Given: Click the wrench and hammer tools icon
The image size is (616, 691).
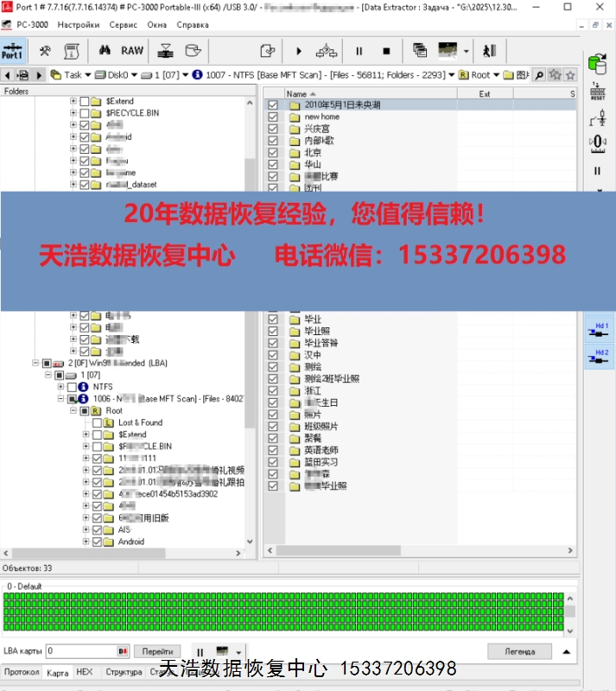Looking at the screenshot, I should [46, 51].
